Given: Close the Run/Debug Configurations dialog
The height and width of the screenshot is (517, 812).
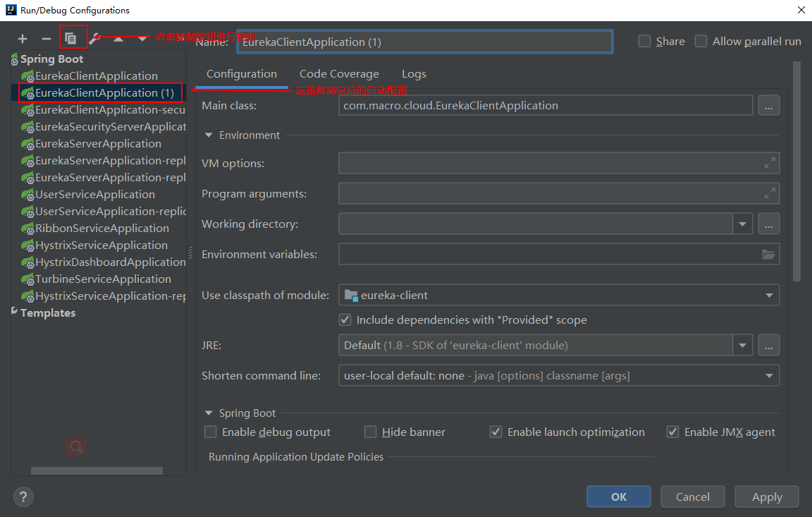Looking at the screenshot, I should (x=801, y=10).
